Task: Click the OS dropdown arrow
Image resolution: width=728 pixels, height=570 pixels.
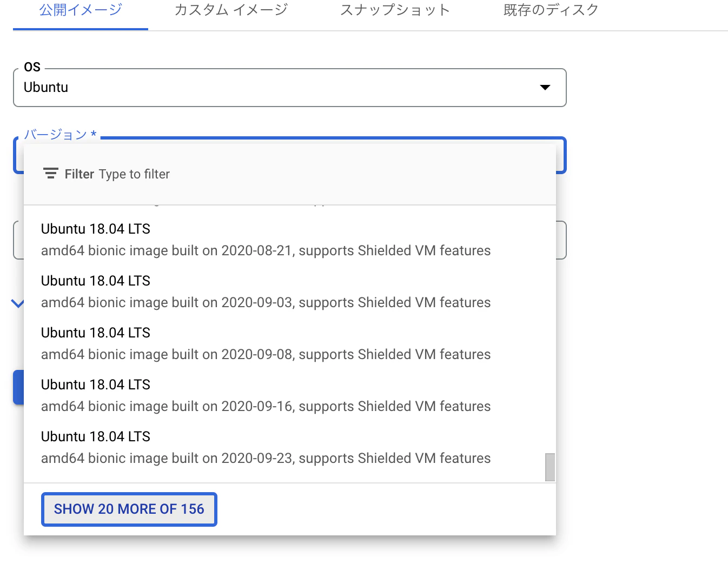Action: tap(545, 88)
